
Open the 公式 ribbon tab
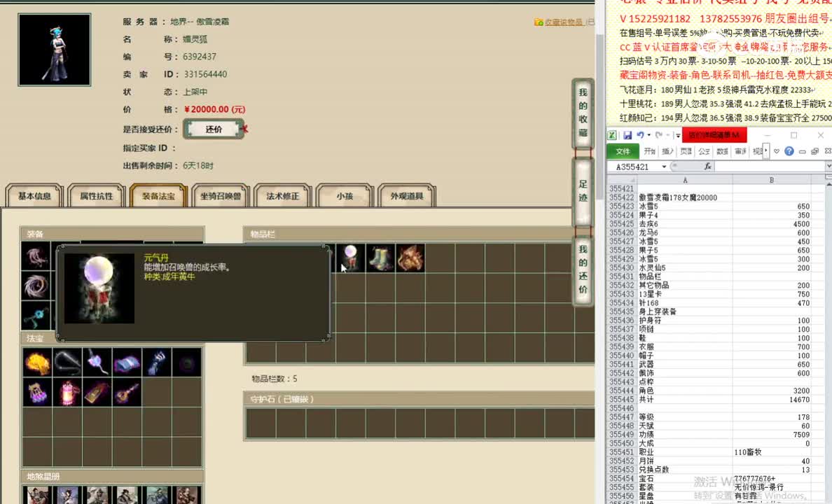[x=704, y=151]
